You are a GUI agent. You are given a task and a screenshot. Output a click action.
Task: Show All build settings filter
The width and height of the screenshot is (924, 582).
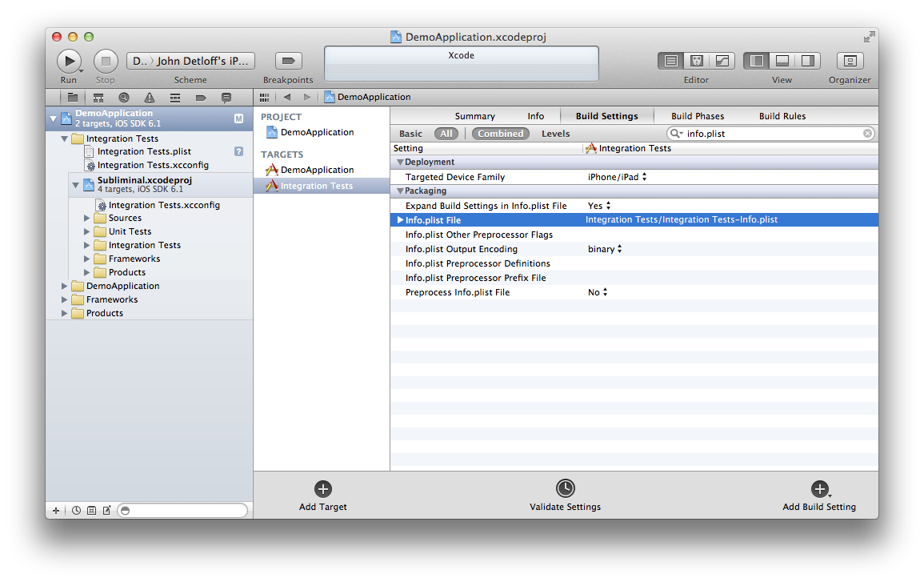(446, 134)
